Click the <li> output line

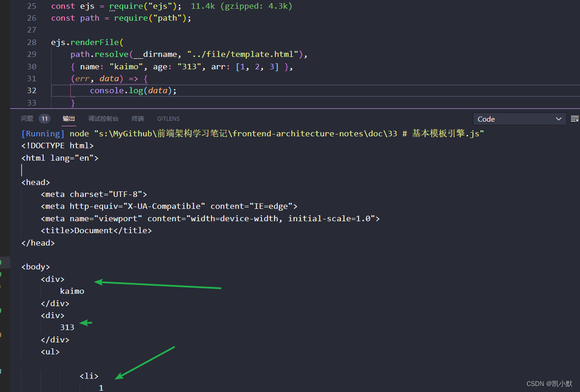click(89, 376)
